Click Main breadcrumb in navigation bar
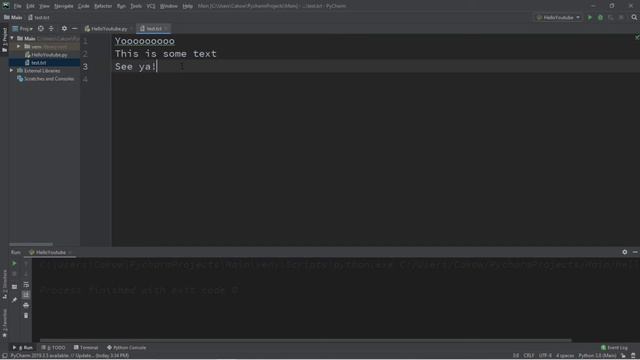The image size is (640, 360). [x=13, y=18]
